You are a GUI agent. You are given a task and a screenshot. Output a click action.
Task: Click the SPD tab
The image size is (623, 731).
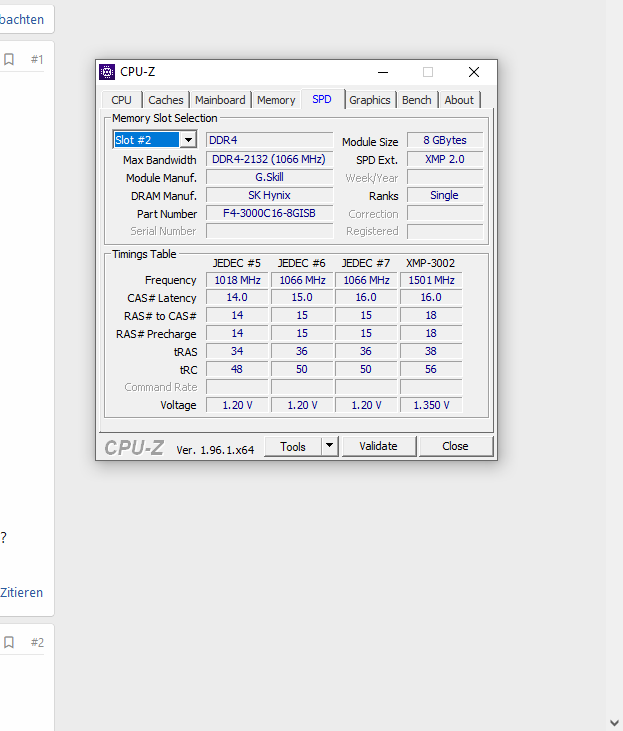pyautogui.click(x=322, y=99)
